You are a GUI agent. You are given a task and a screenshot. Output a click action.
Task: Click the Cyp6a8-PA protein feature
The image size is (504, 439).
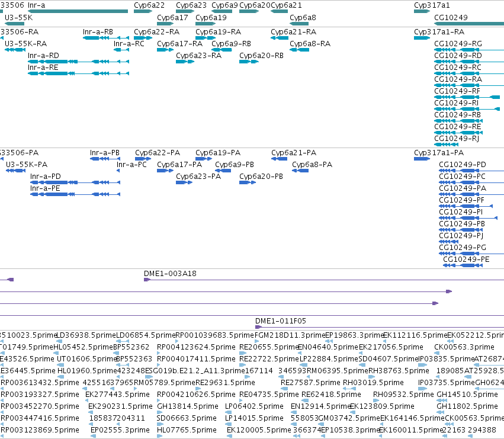[300, 171]
